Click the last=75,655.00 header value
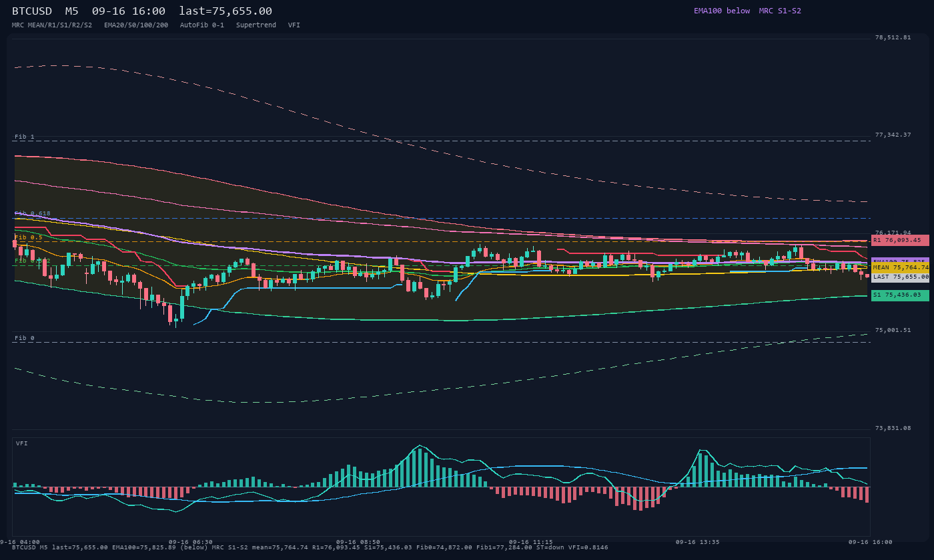Image resolution: width=934 pixels, height=560 pixels. pyautogui.click(x=225, y=11)
